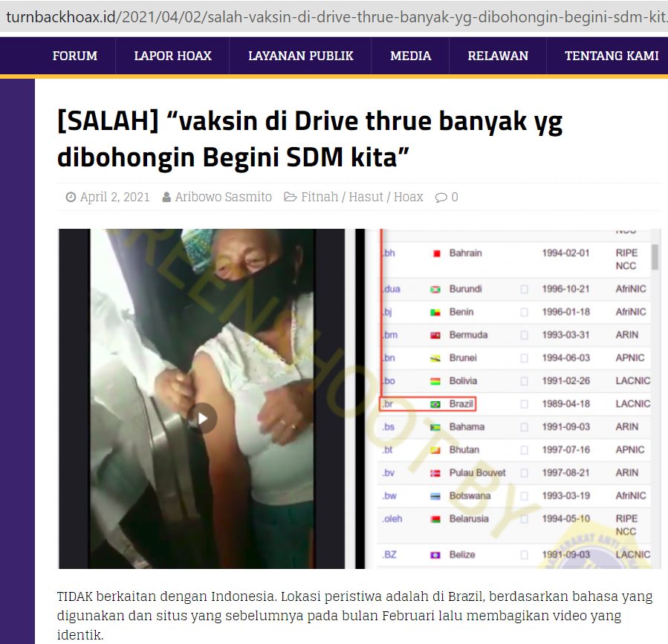Open the Fitnah / Hasut / Hoax category
The image size is (668, 644).
[x=362, y=197]
